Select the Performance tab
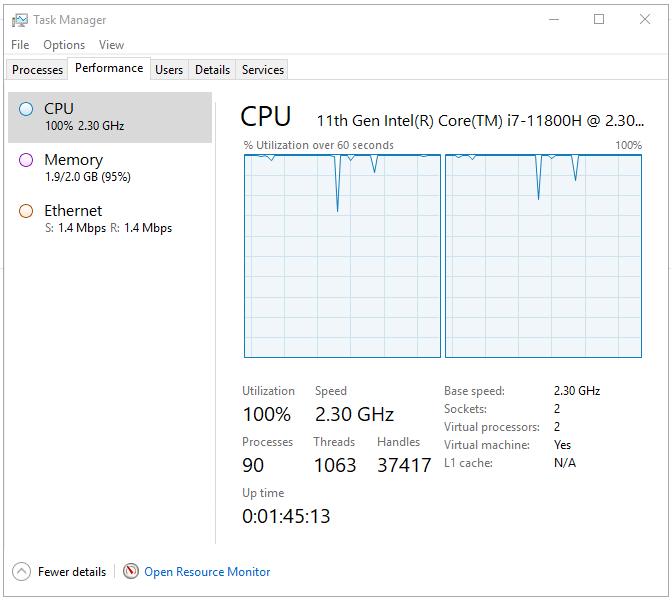Image resolution: width=671 pixels, height=603 pixels. click(x=109, y=69)
